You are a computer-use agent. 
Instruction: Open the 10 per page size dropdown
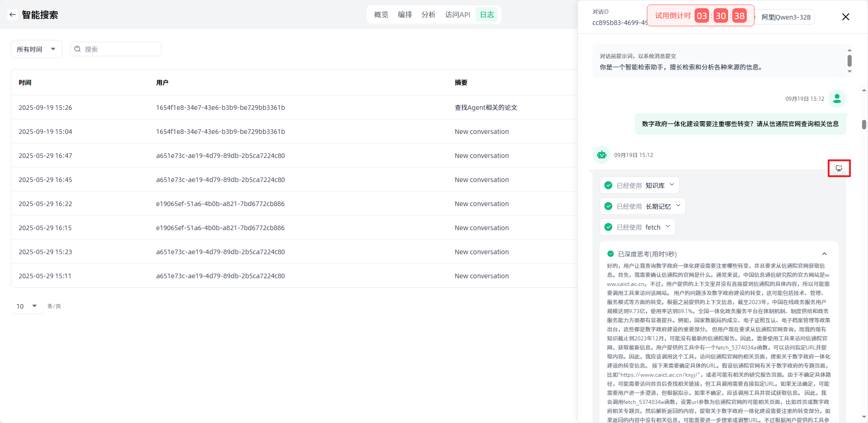click(x=27, y=306)
